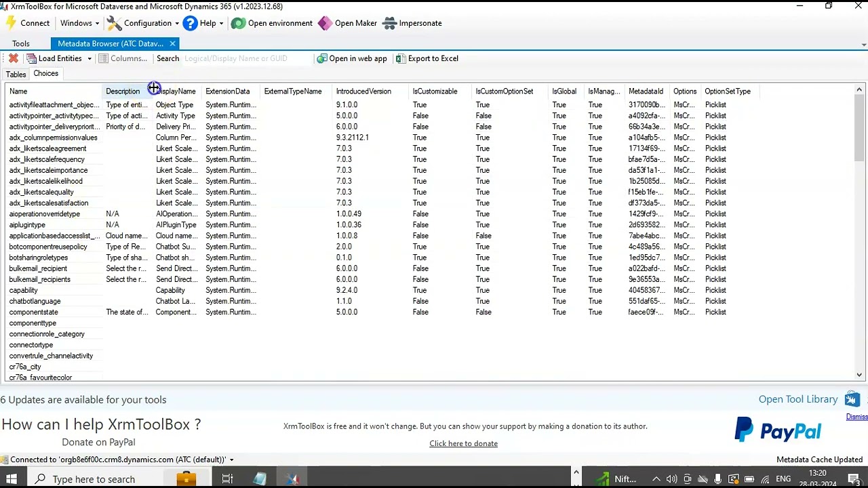Open the notification center icon
Screen dimensions: 868x488
854,479
